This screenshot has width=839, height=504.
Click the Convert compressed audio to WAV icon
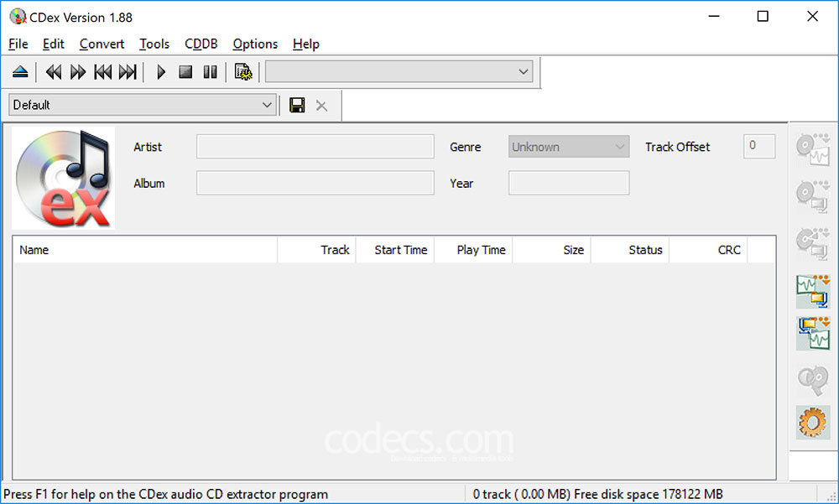pos(813,333)
